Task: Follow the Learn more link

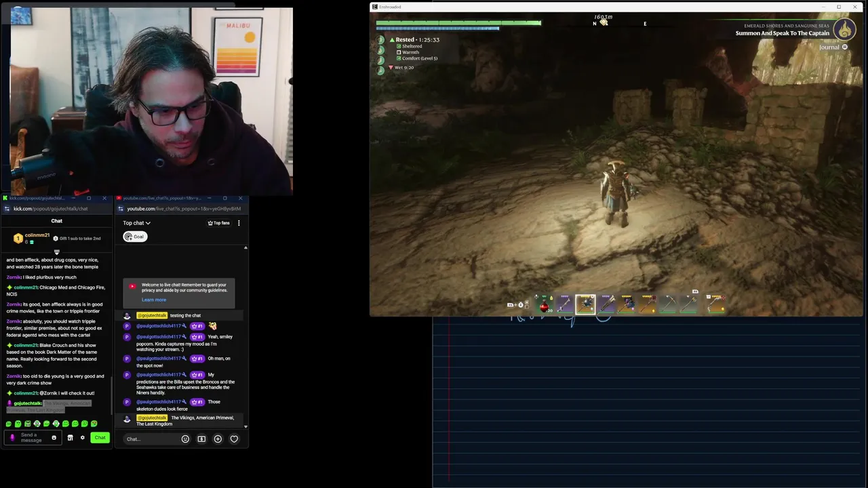Action: (154, 300)
